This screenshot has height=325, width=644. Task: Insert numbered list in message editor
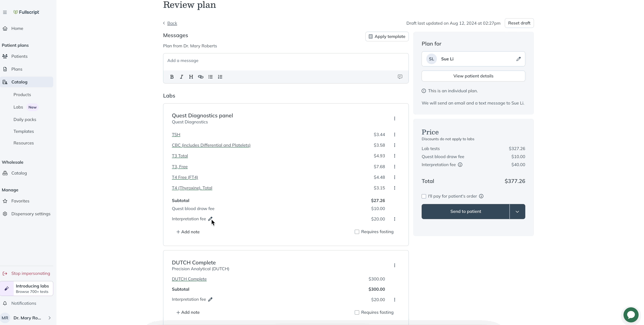click(220, 77)
